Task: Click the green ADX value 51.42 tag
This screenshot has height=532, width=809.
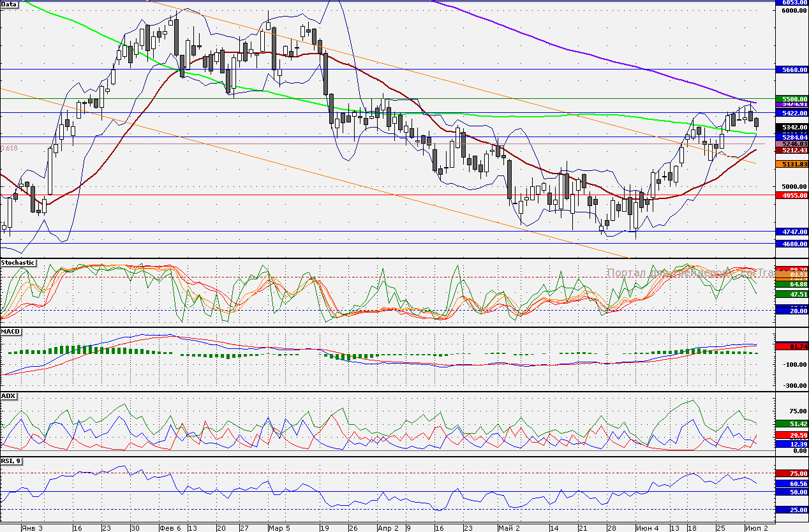Action: tap(791, 424)
